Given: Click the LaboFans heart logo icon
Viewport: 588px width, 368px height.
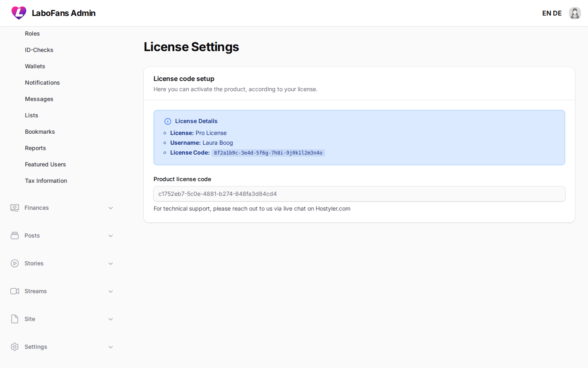Looking at the screenshot, I should click(19, 13).
